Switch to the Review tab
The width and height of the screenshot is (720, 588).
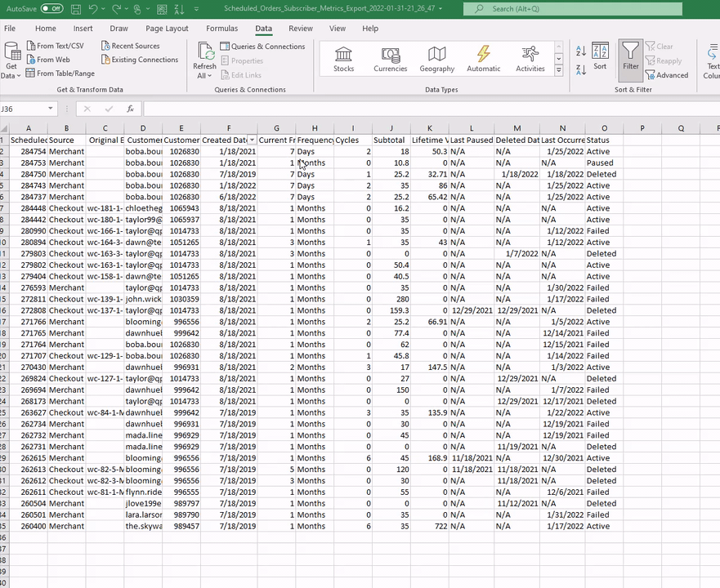click(x=300, y=29)
